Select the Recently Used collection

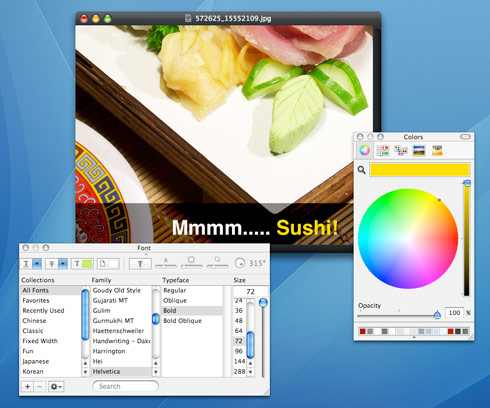pos(51,310)
